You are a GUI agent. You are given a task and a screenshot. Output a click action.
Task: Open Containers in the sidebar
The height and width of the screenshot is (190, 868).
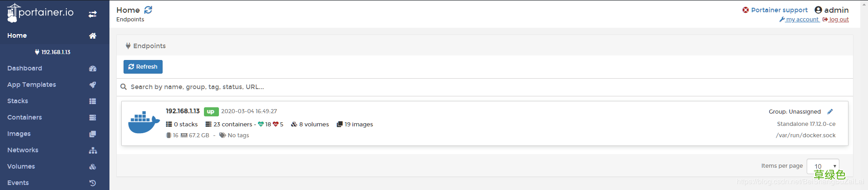pos(25,117)
